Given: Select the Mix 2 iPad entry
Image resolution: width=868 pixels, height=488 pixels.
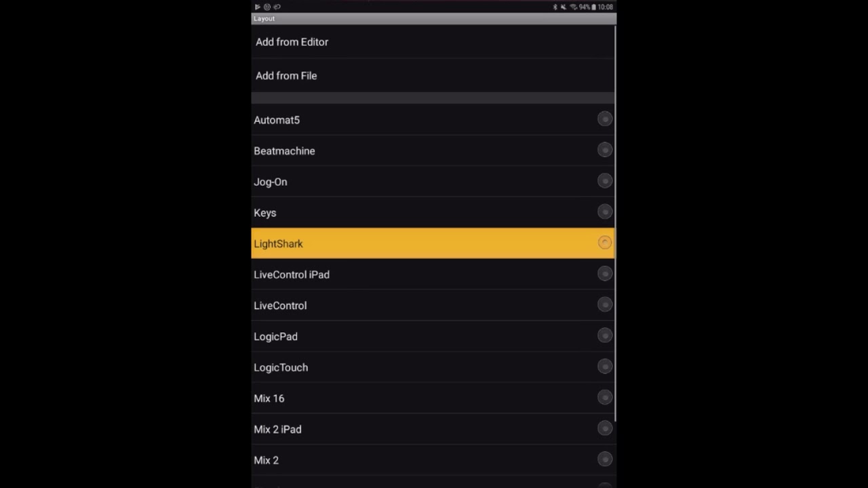Looking at the screenshot, I should (433, 429).
